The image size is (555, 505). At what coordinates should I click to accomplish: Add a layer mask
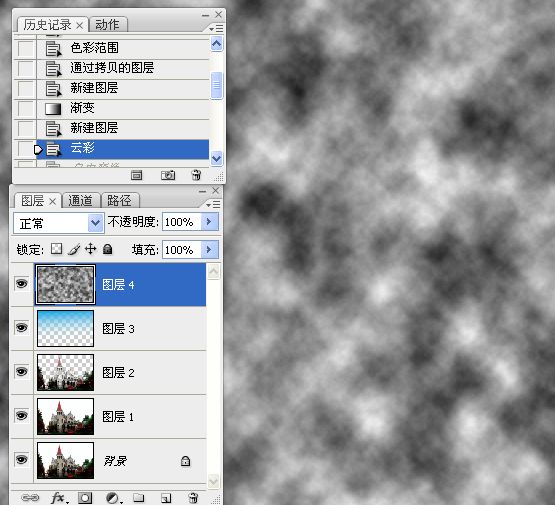pos(85,498)
